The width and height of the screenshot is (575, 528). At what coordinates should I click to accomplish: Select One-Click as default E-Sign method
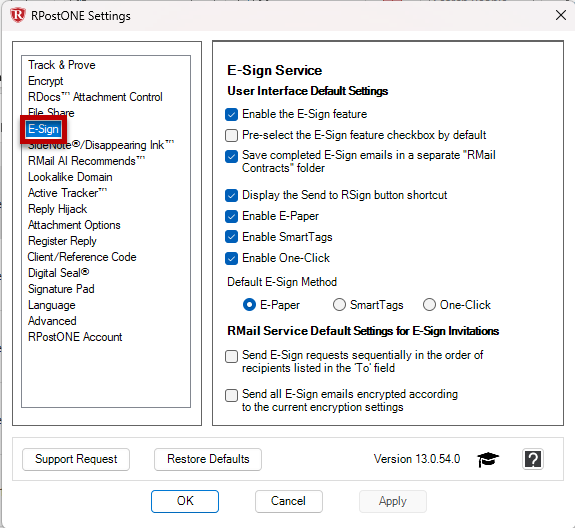pos(429,305)
